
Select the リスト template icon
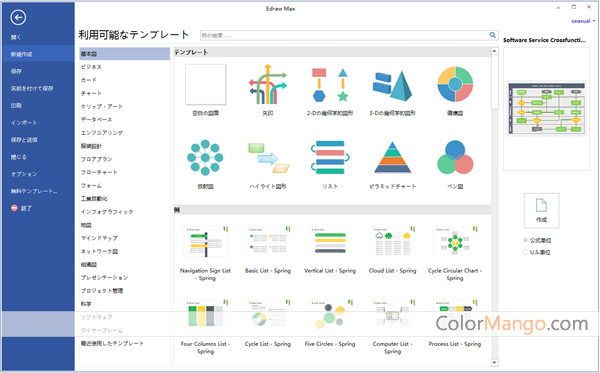pyautogui.click(x=330, y=158)
